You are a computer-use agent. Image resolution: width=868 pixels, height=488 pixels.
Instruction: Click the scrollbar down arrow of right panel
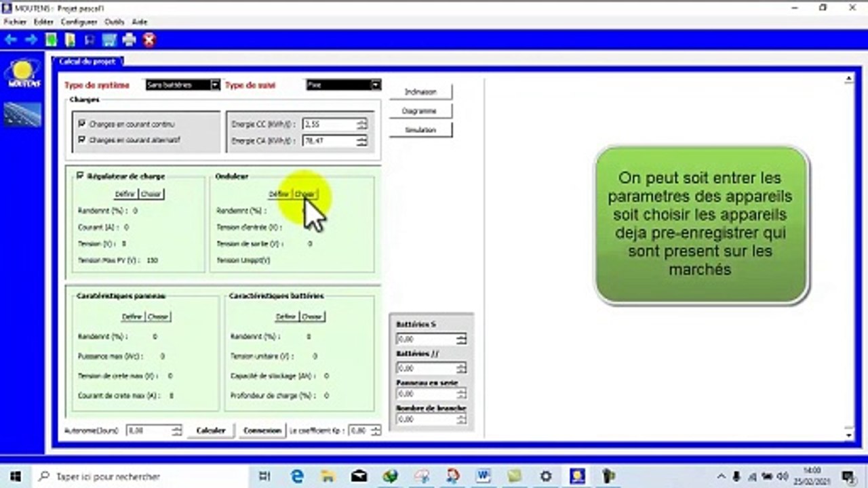coord(848,434)
